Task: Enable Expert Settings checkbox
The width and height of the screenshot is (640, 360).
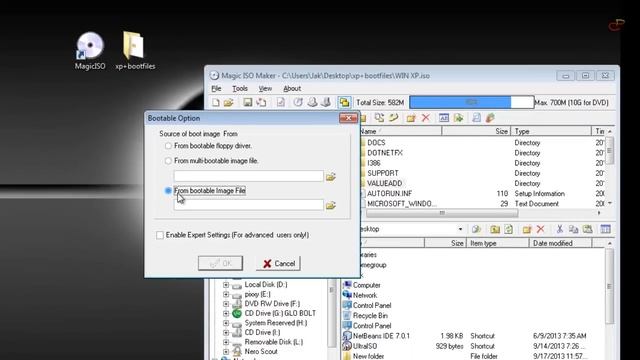Action: click(x=160, y=235)
